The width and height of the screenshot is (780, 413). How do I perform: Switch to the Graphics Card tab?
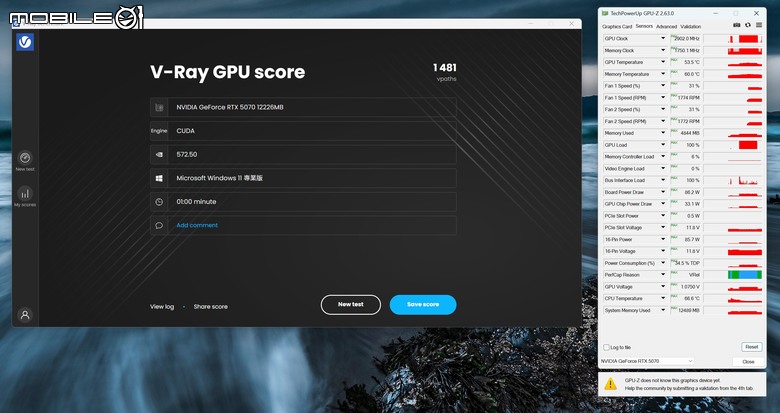tap(617, 26)
